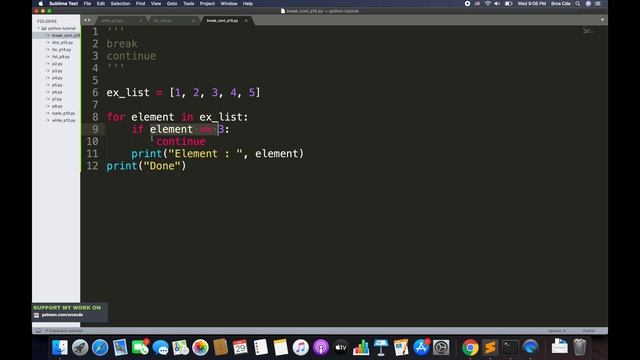Switch to the break_cont_p15.py tab
This screenshot has height=360, width=640.
[x=222, y=20]
